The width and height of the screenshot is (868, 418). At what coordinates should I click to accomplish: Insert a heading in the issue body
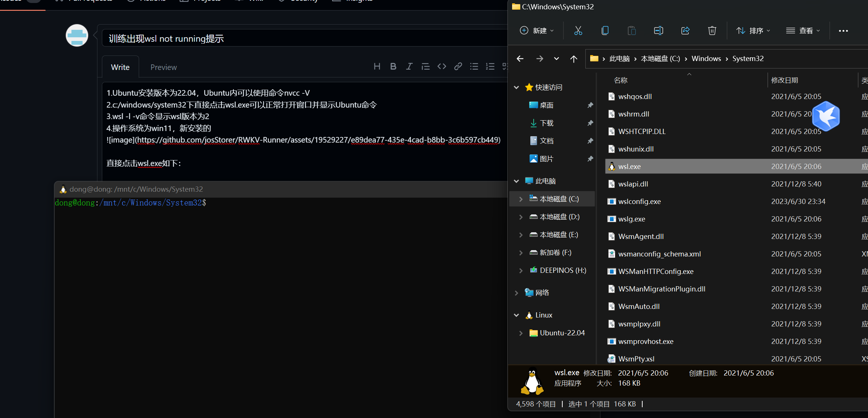[377, 66]
